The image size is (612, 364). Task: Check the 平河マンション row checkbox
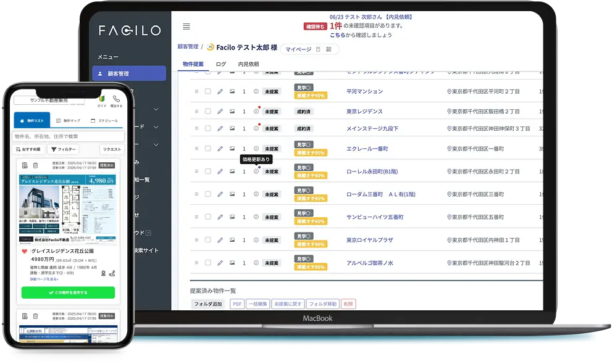tap(208, 91)
